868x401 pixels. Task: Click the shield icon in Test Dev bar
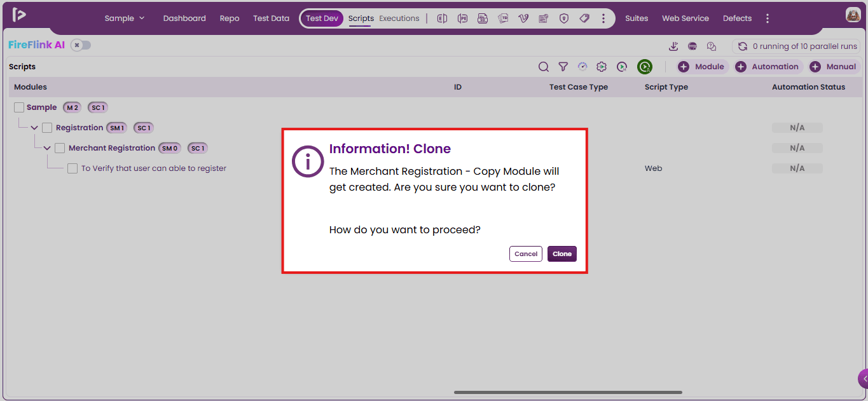click(x=564, y=18)
